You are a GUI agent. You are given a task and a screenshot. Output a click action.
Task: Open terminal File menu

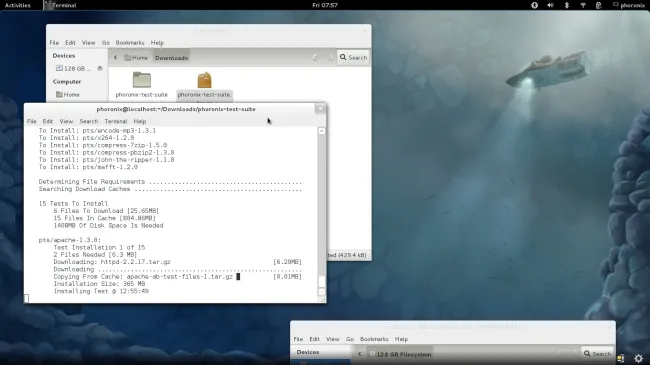point(32,122)
